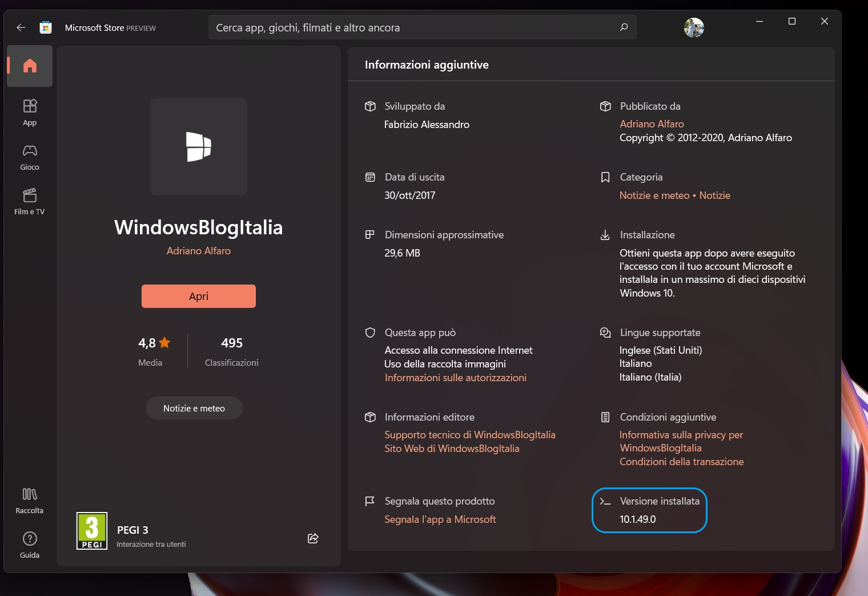
Task: Close the Microsoft Store window
Action: point(825,21)
